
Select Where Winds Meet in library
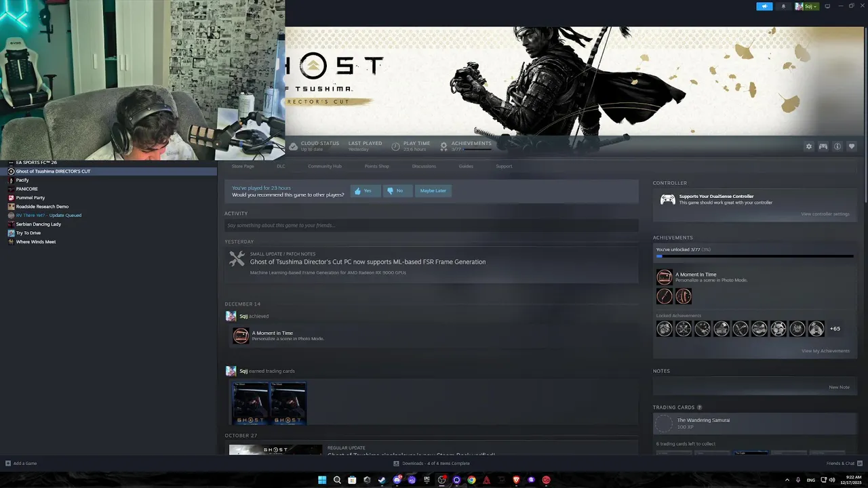(x=108, y=242)
